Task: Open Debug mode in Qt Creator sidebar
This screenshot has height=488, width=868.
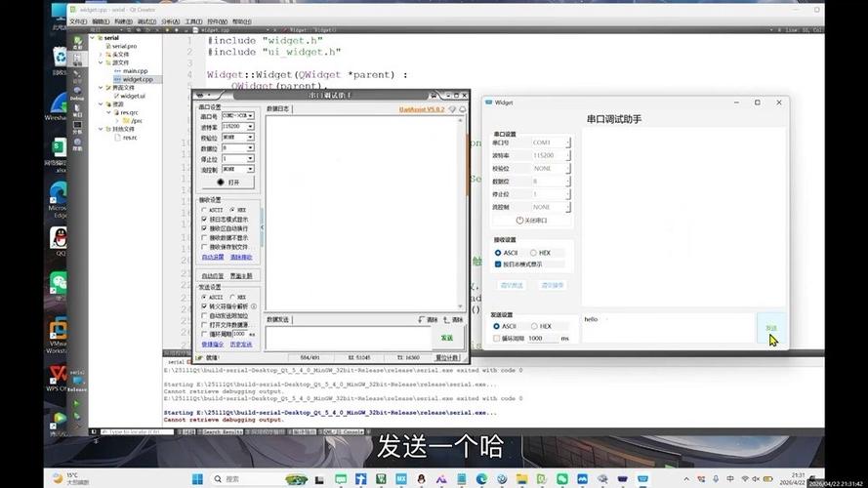Action: coord(77,93)
